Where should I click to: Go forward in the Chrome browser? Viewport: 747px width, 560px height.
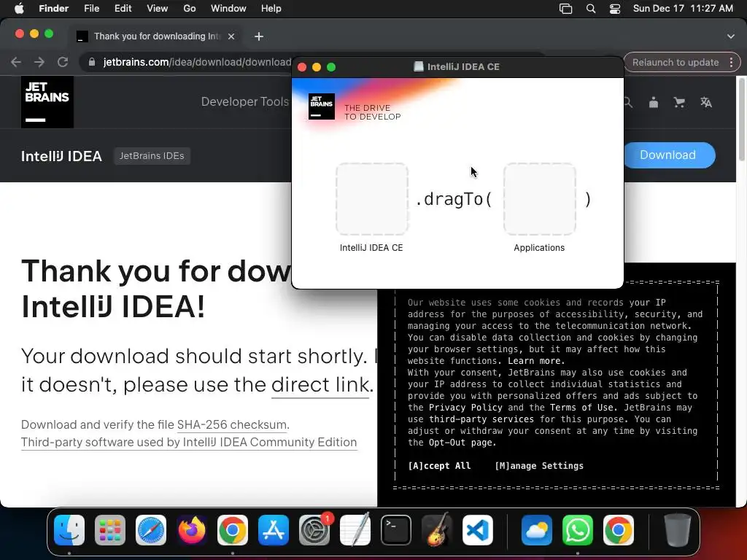pyautogui.click(x=39, y=62)
